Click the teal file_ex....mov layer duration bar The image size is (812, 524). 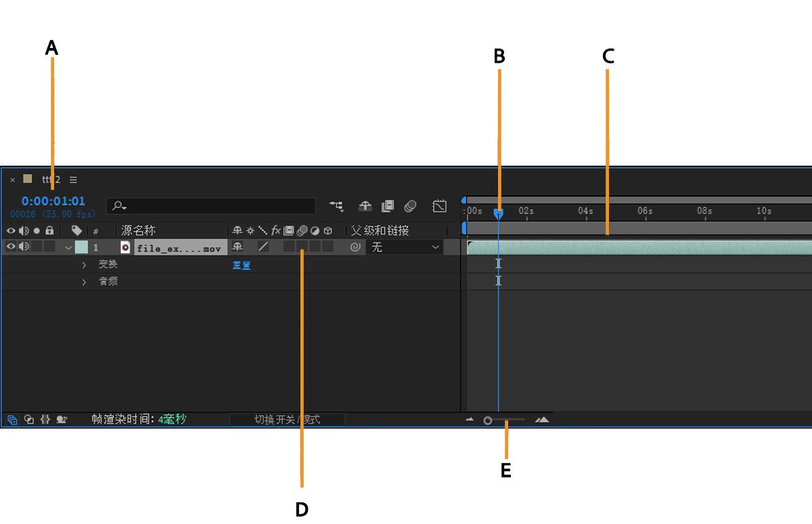click(x=639, y=247)
